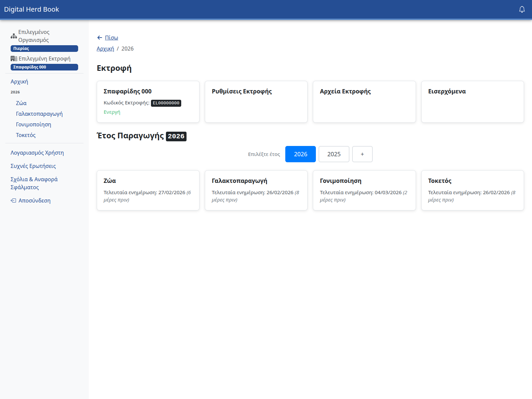
Task: Open the Πιερίας organization selector badge
Action: (44, 49)
